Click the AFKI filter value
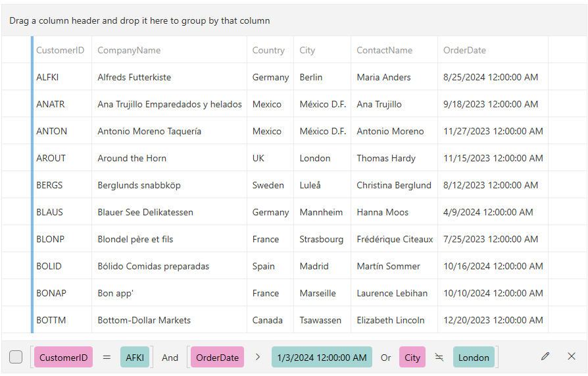The height and width of the screenshot is (376, 588). [x=135, y=358]
